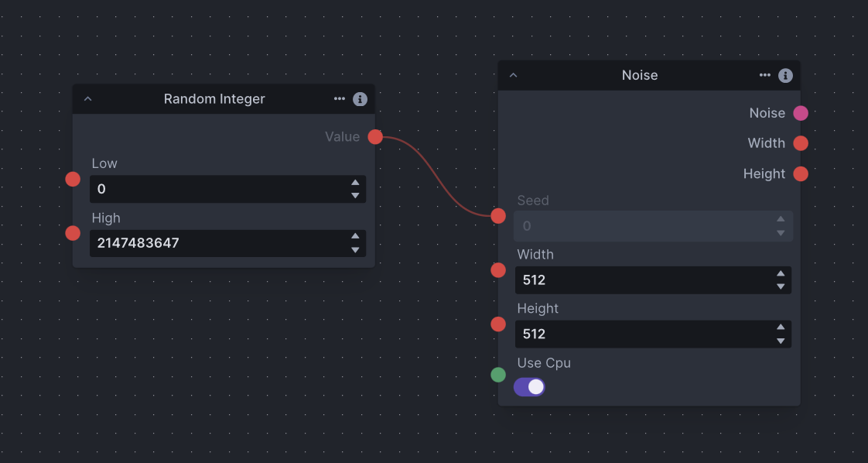Decrement the Noise Width value
The height and width of the screenshot is (463, 868).
[x=781, y=287]
